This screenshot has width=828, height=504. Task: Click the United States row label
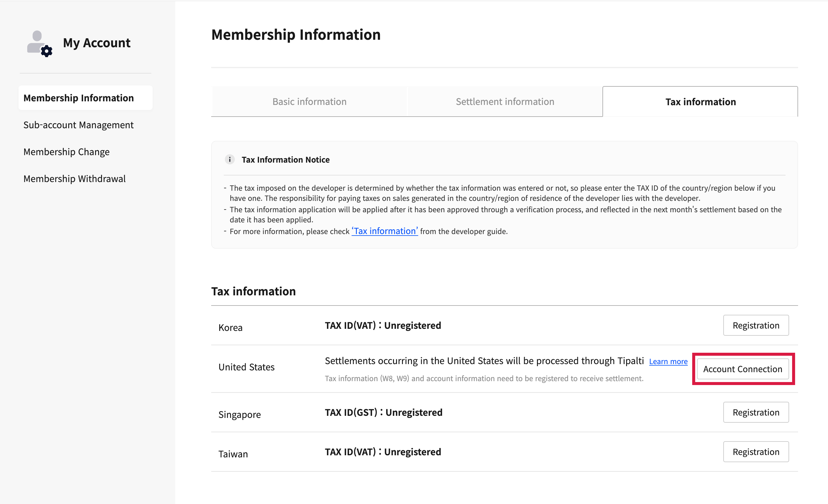coord(246,367)
